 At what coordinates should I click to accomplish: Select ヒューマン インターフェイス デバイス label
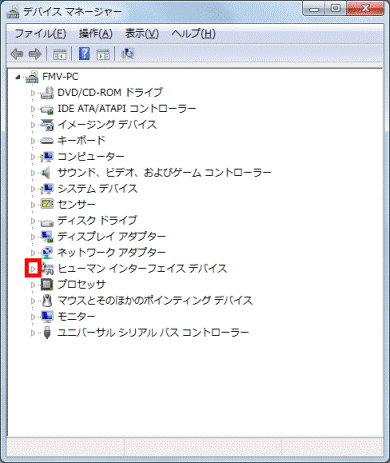pyautogui.click(x=142, y=268)
